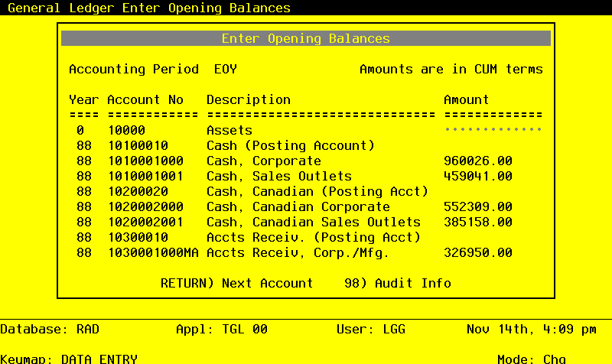The height and width of the screenshot is (364, 612).
Task: Click the Enter Opening Balances title bar
Action: click(x=305, y=38)
